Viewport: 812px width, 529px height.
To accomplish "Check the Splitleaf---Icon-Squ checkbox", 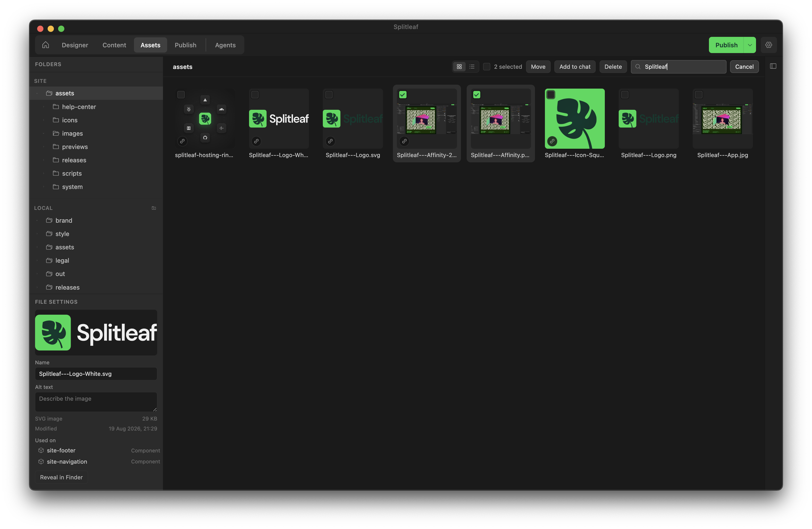I will pos(551,95).
